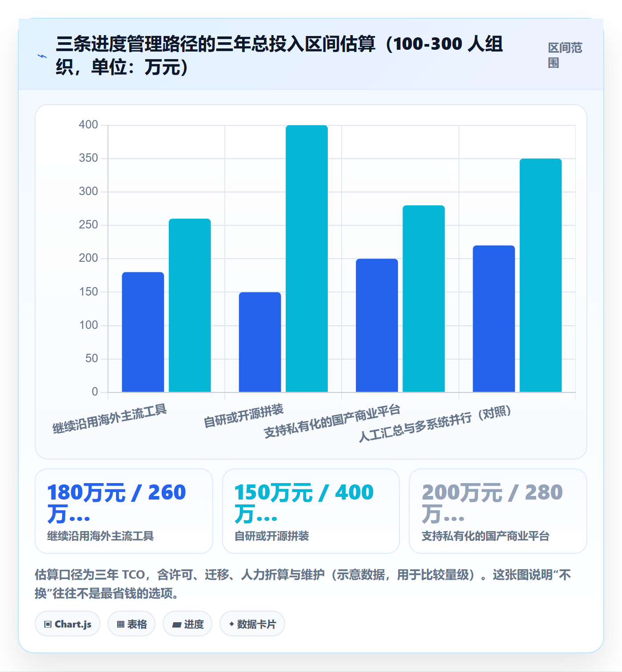Select the blue low-estimate bar for 自研或开源拼装
Screen dimensions: 622x672
coord(260,342)
